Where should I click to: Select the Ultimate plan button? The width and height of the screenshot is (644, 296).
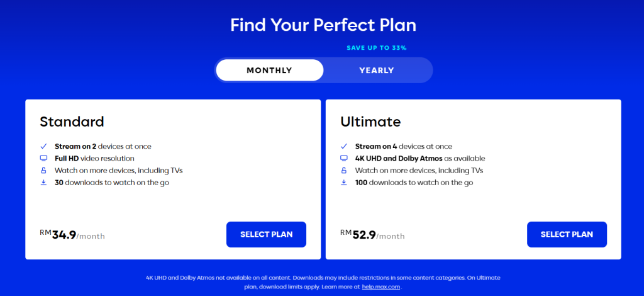tap(567, 234)
